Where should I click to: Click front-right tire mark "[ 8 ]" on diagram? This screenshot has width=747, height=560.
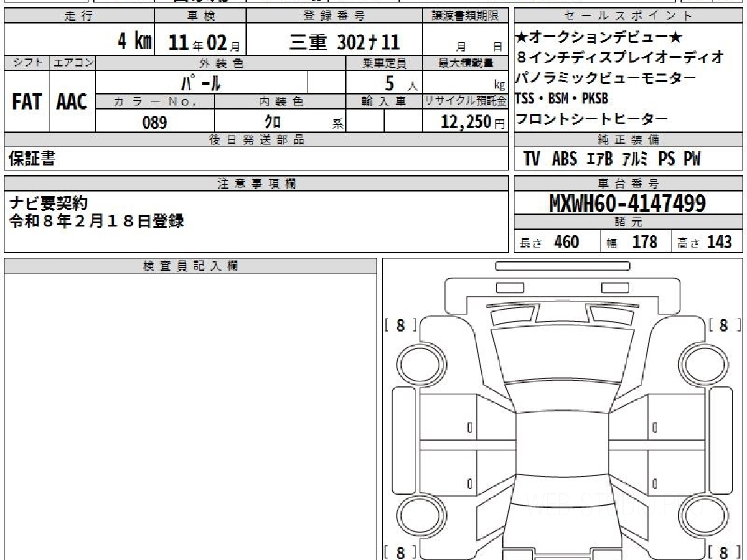click(x=725, y=325)
